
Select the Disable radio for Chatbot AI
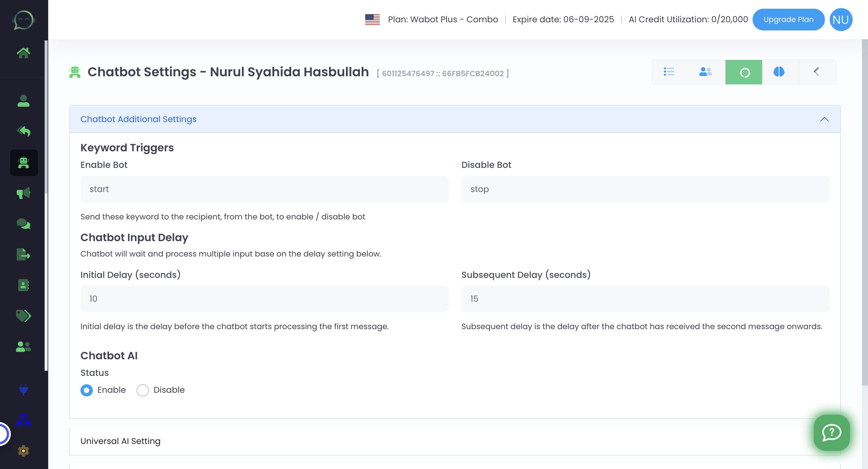click(143, 390)
